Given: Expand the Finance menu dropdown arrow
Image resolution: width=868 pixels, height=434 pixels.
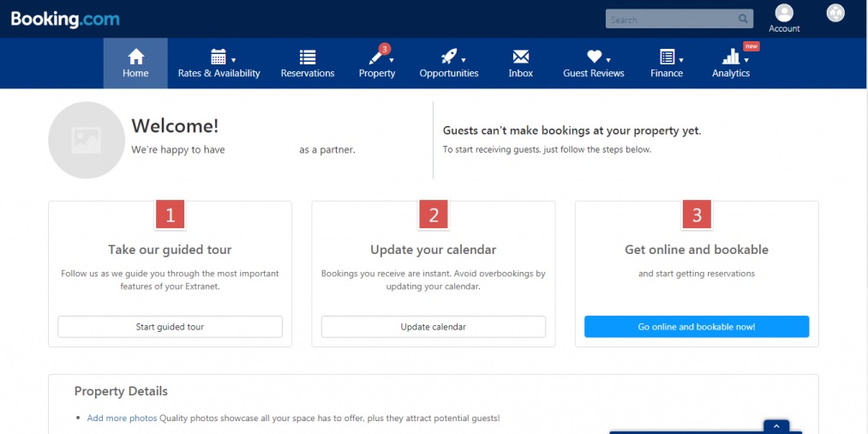Looking at the screenshot, I should click(x=681, y=60).
